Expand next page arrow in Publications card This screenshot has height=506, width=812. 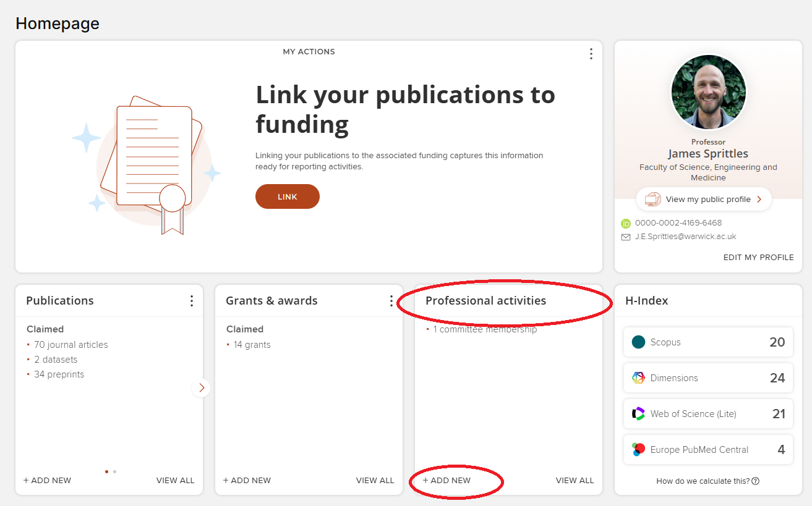201,388
